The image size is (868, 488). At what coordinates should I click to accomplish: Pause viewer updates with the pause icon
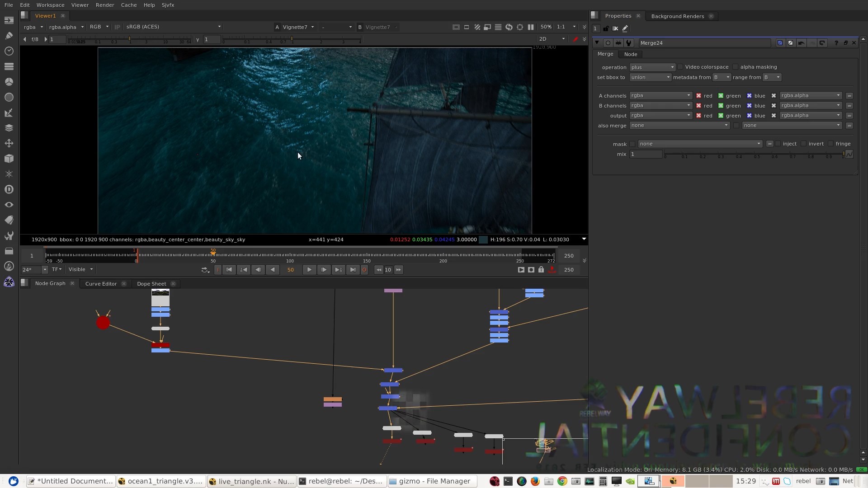[x=531, y=27]
